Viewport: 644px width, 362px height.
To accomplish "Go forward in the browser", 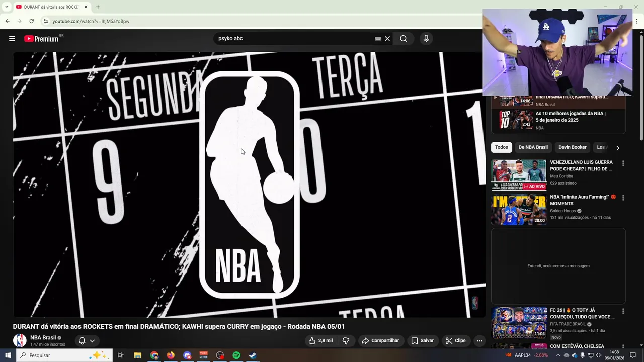I will pos(19,21).
